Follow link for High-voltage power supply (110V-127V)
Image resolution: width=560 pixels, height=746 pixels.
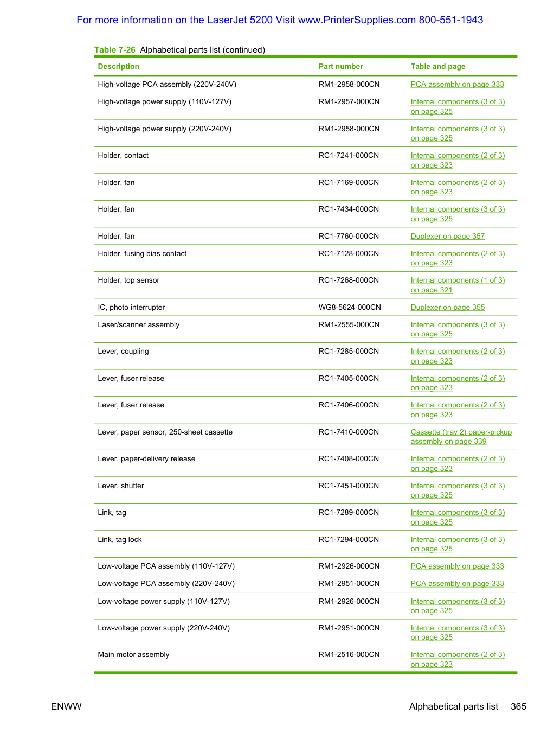click(x=458, y=106)
